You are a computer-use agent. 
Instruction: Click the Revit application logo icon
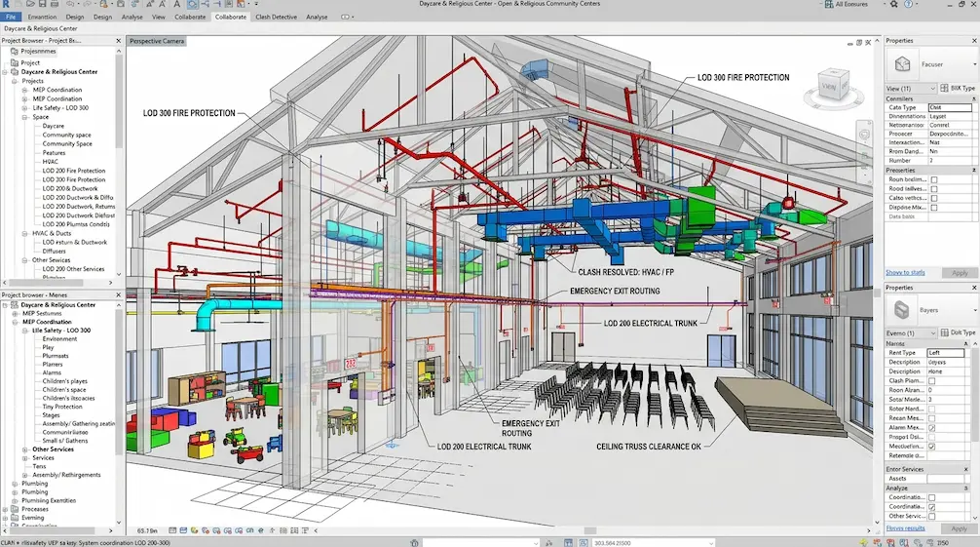pyautogui.click(x=6, y=4)
